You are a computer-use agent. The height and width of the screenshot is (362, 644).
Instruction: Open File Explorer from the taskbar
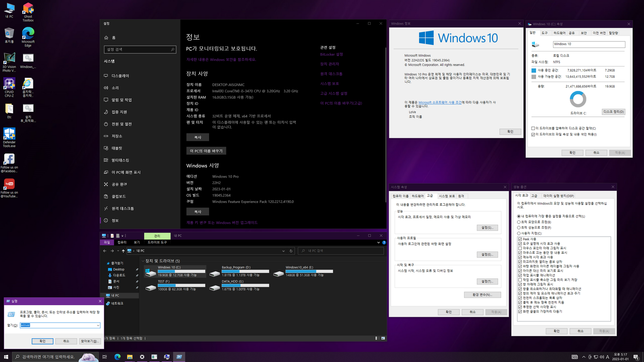pyautogui.click(x=130, y=357)
